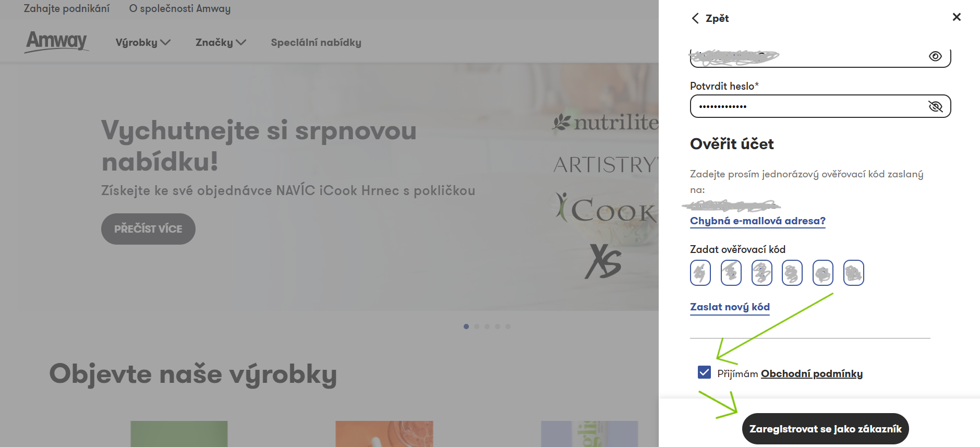Uncheck the Přijímám Obchodní podmínky checkbox
This screenshot has height=447, width=980.
point(704,372)
